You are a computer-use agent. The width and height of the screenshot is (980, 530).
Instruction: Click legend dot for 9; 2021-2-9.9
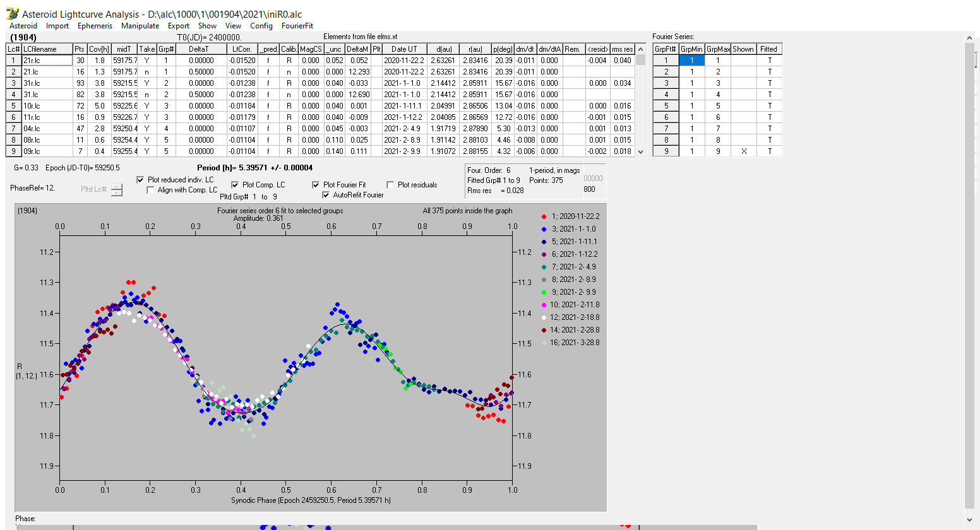point(544,292)
